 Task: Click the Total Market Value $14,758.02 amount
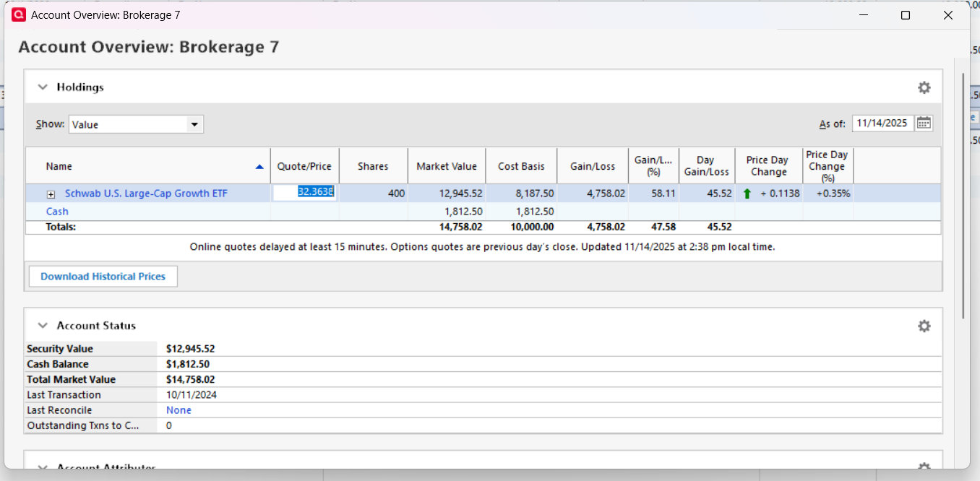click(x=190, y=379)
